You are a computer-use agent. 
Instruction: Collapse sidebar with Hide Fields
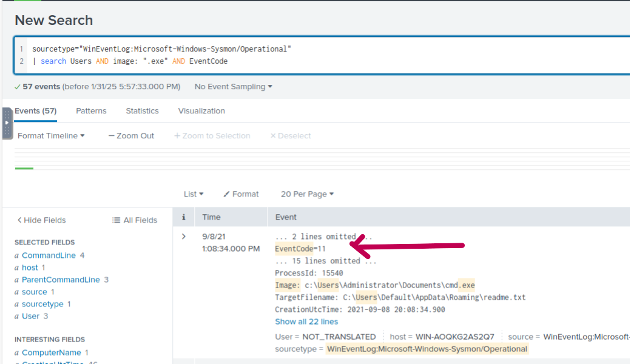pos(41,220)
